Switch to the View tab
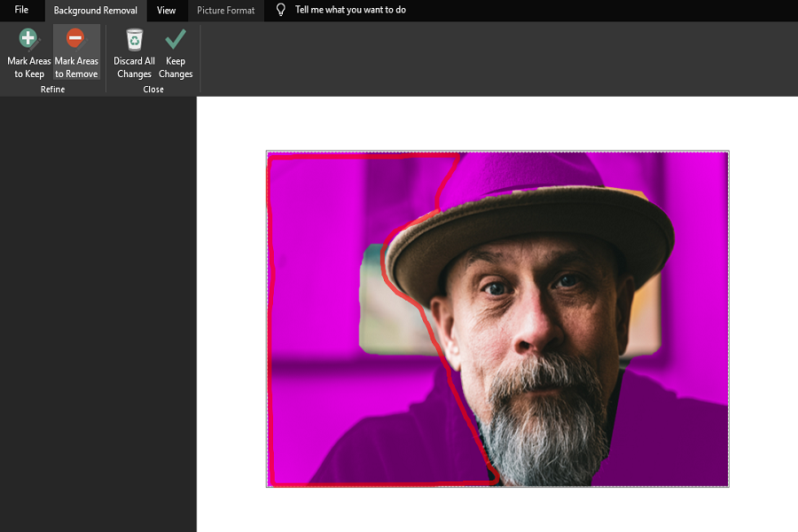The image size is (798, 532). pyautogui.click(x=166, y=11)
